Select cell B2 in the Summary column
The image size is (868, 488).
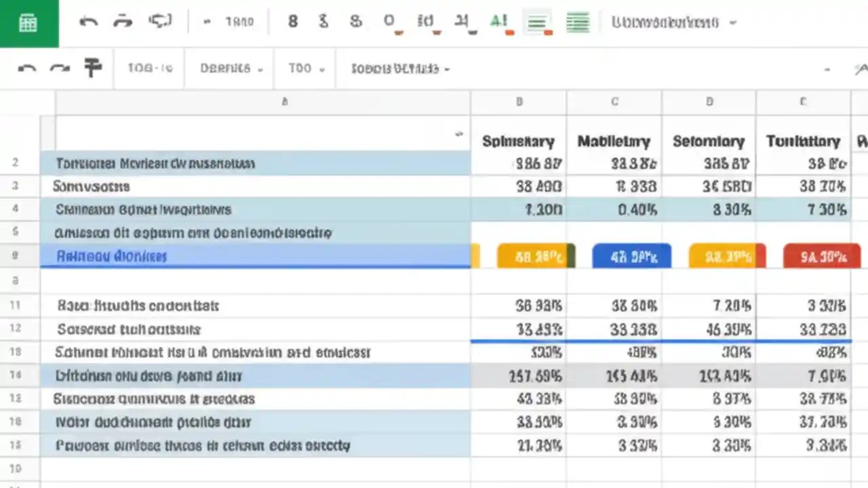coord(519,163)
